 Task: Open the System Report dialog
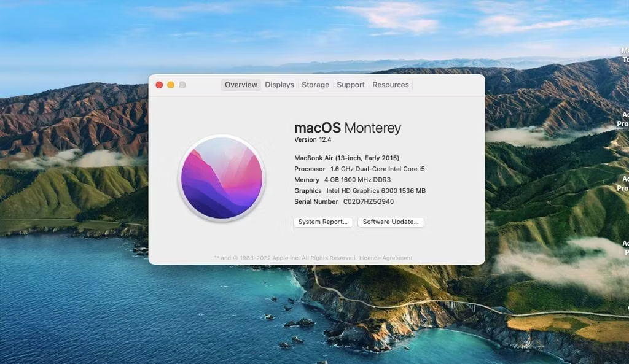pyautogui.click(x=323, y=222)
